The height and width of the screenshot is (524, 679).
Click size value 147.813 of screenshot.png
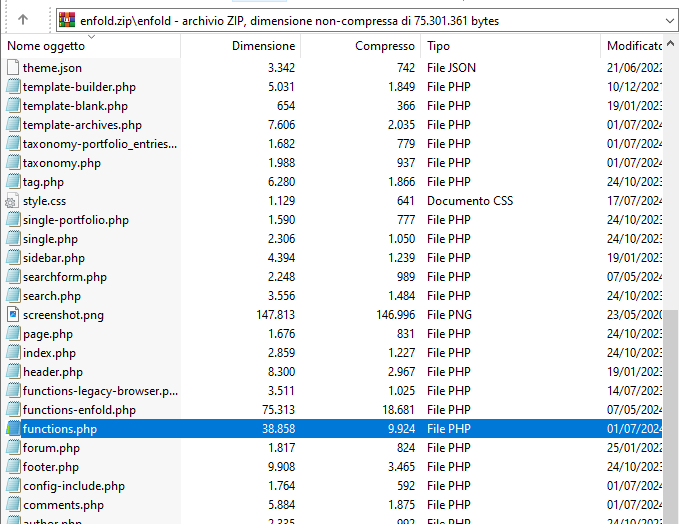275,315
